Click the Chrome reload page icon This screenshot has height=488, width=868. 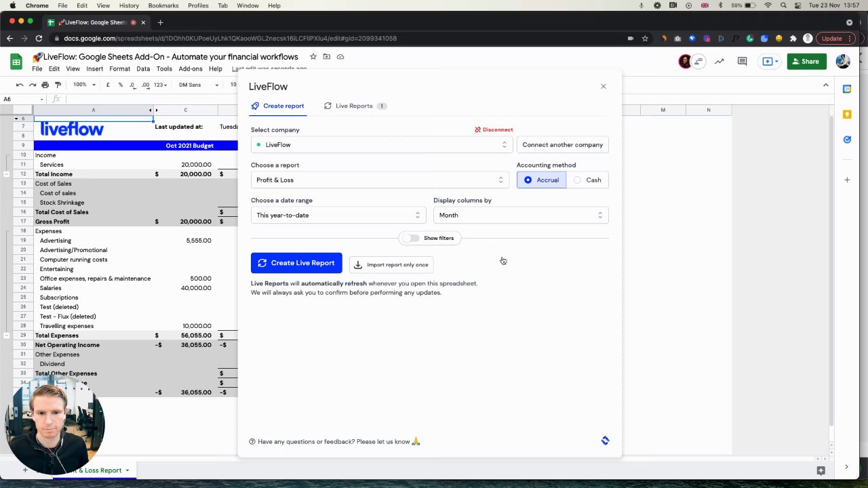click(x=39, y=39)
